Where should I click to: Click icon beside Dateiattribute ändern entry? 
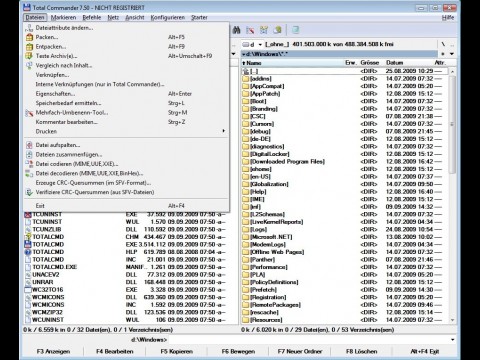29,28
